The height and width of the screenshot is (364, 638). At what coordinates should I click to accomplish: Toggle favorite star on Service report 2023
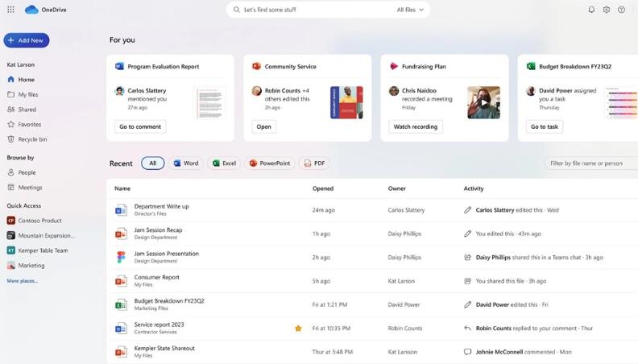(298, 329)
